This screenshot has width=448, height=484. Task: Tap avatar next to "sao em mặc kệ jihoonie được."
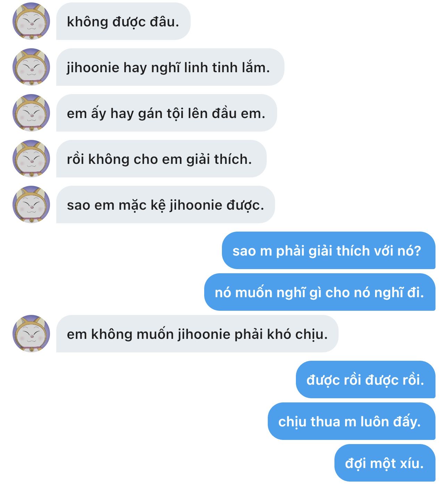[31, 205]
